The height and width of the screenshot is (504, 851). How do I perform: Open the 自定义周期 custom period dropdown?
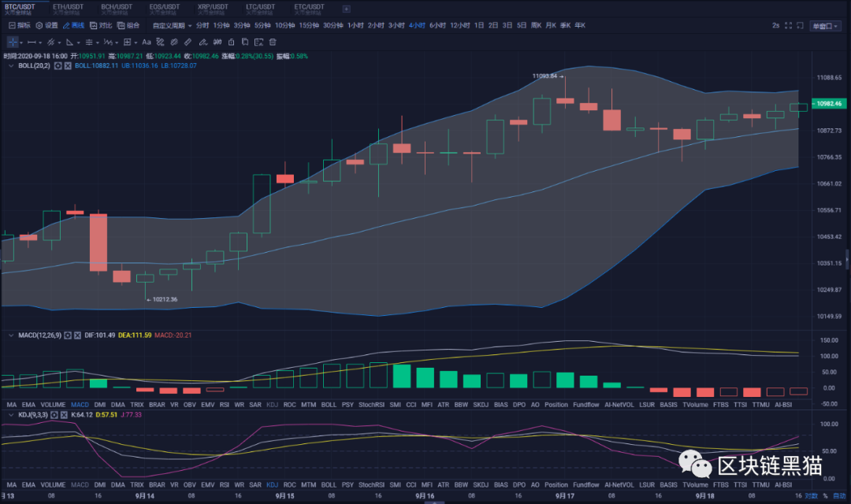click(x=172, y=25)
